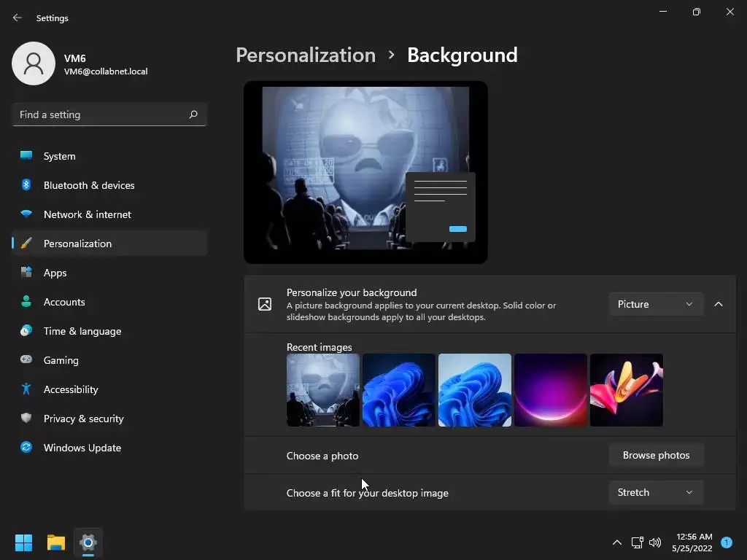The width and height of the screenshot is (747, 560).
Task: Click the Accessibility figure icon
Action: (26, 389)
